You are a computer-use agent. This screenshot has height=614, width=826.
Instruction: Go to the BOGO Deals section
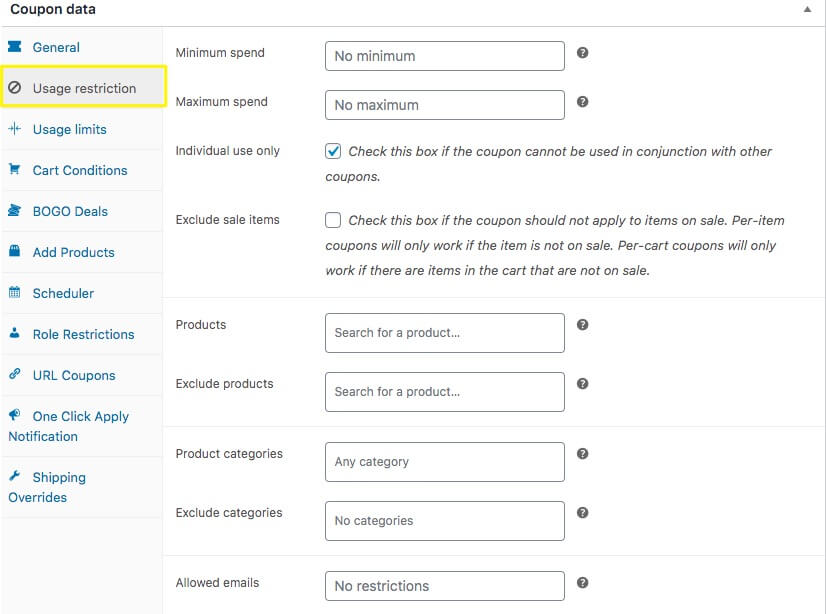click(x=70, y=211)
